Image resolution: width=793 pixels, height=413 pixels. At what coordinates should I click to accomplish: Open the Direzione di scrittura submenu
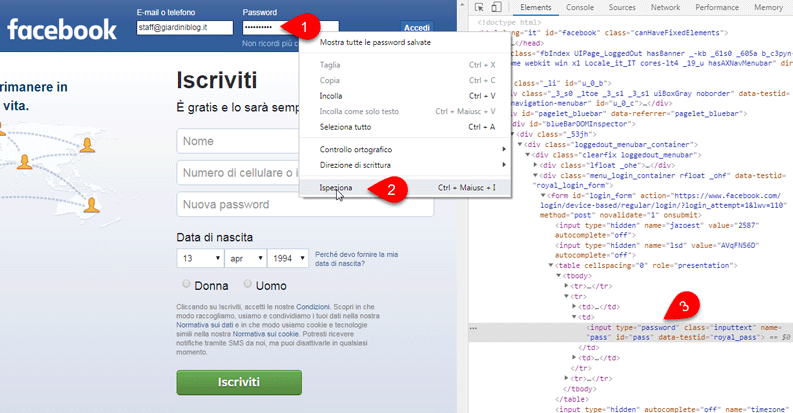(405, 165)
